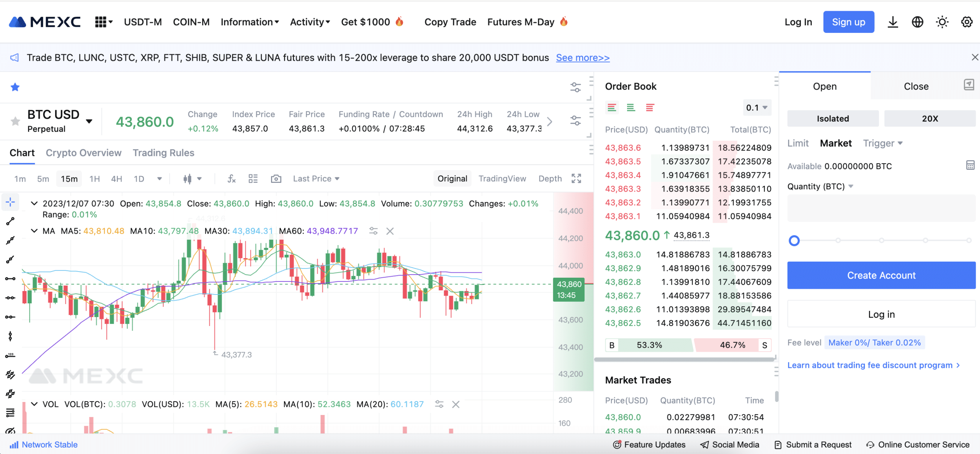Switch chart to Depth view
Viewport: 980px width, 454px height.
pyautogui.click(x=550, y=179)
